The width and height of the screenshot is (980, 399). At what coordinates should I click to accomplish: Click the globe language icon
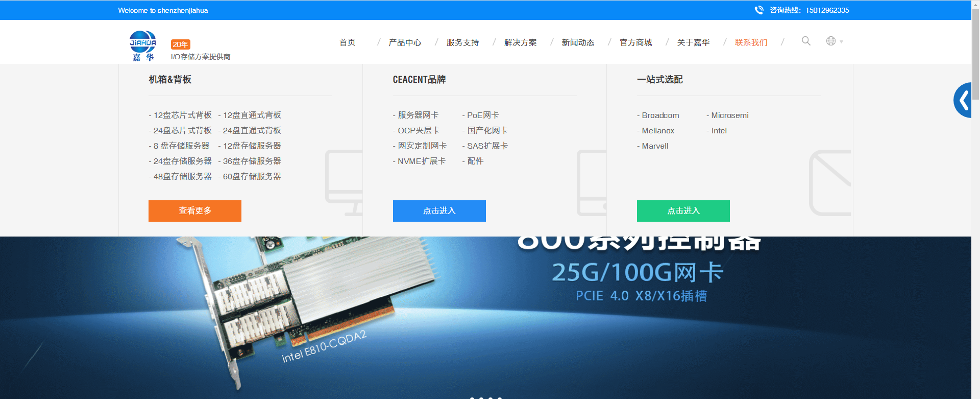pos(830,41)
